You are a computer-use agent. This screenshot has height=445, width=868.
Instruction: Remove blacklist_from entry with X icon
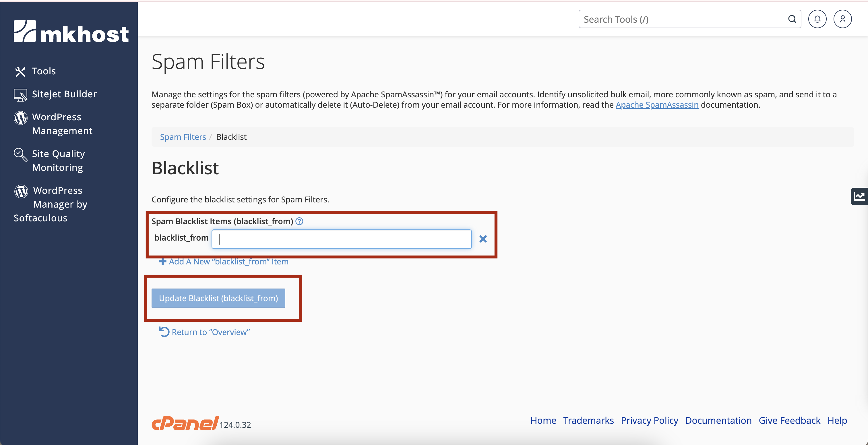[483, 239]
